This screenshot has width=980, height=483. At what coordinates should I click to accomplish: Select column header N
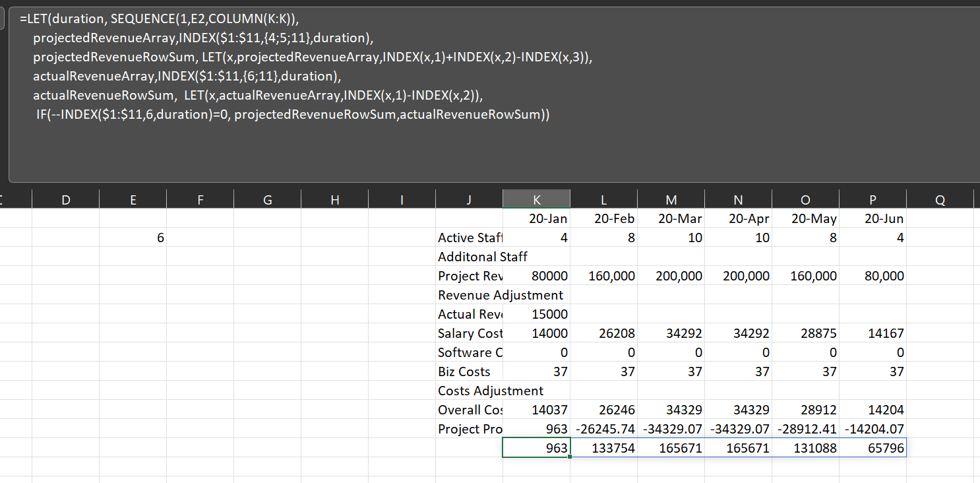[x=738, y=200]
